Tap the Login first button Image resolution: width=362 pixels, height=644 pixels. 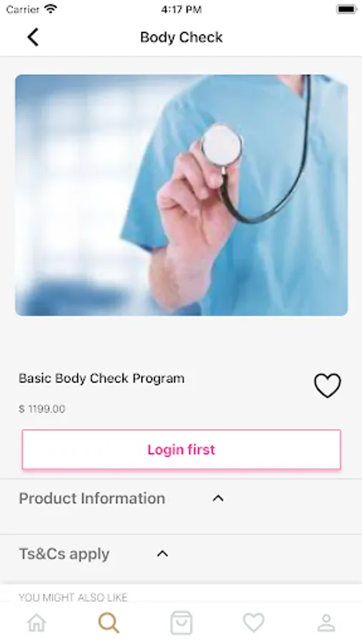coord(181,449)
